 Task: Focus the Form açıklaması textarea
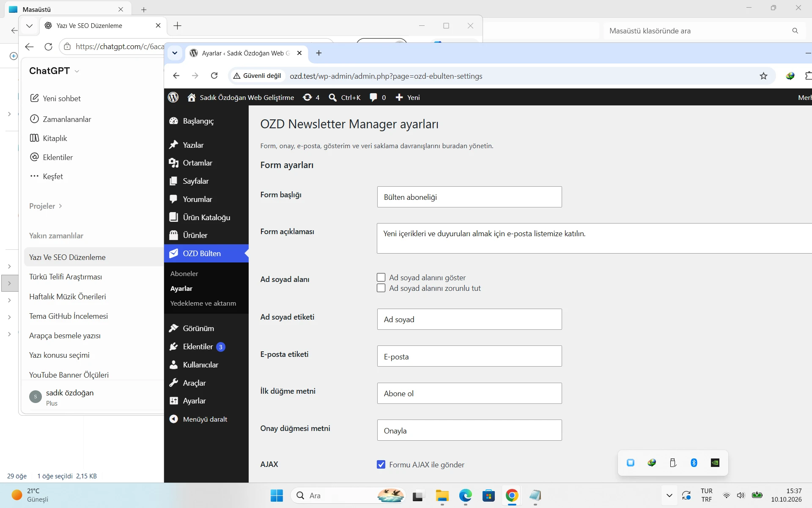[x=594, y=238]
